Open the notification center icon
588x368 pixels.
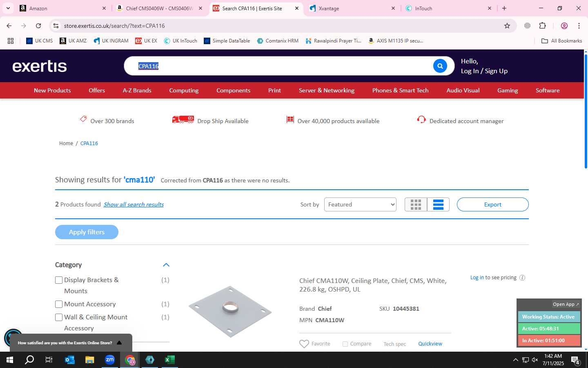coord(575,360)
